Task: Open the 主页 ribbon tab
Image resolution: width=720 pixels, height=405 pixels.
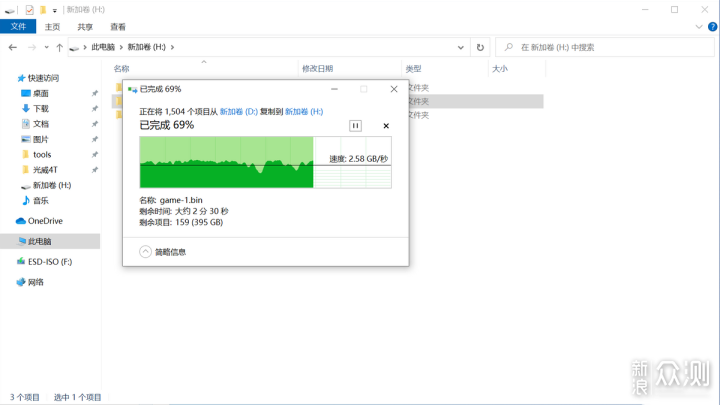Action: (x=52, y=27)
